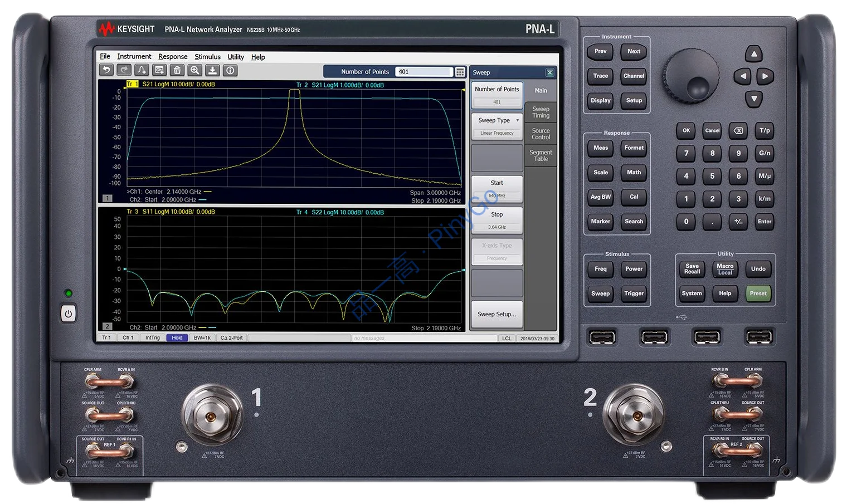Click the Start frequency softkey
The image size is (847, 504).
pyautogui.click(x=497, y=189)
